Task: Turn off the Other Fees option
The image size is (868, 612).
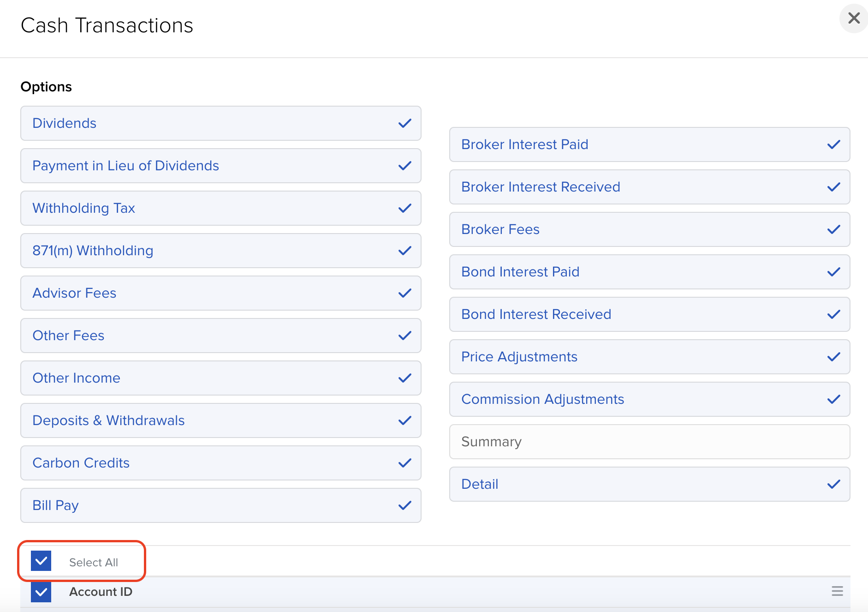Action: pyautogui.click(x=220, y=336)
